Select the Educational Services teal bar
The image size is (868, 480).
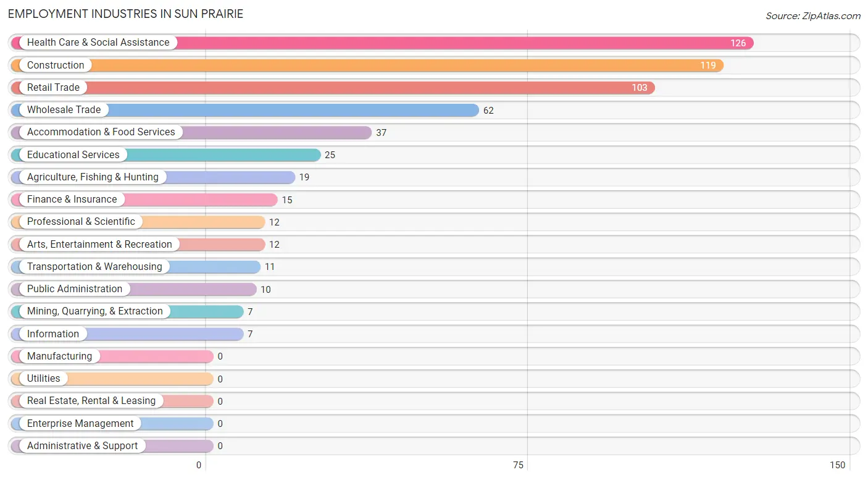tap(166, 154)
